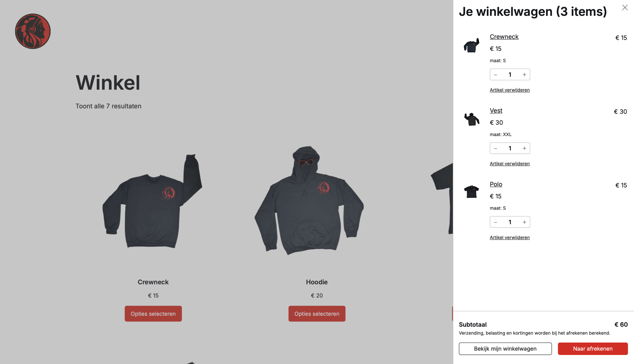Close the shopping cart drawer
This screenshot has height=364, width=634.
[x=625, y=7]
